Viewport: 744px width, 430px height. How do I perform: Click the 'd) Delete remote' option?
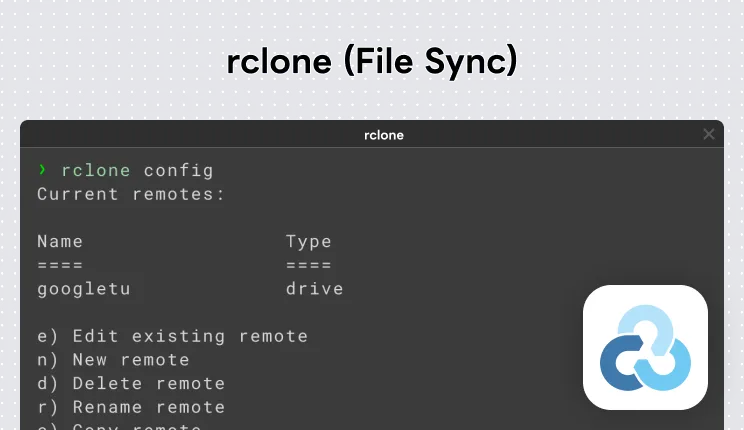[x=131, y=383]
